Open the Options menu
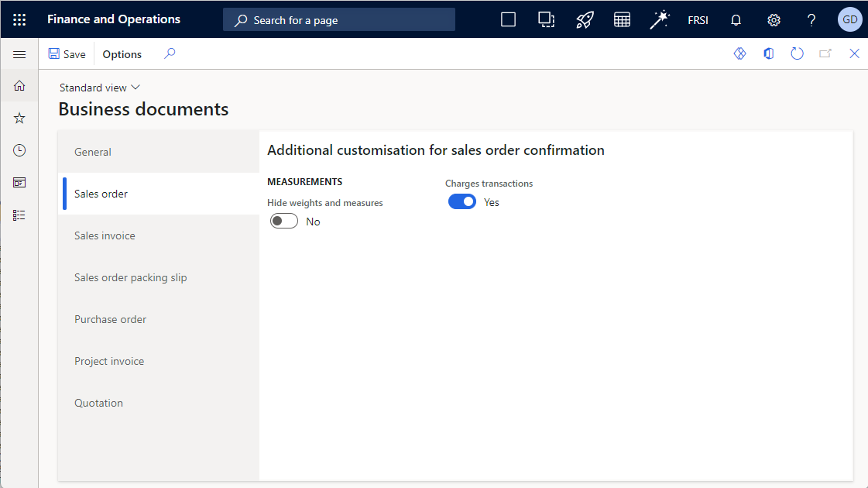The width and height of the screenshot is (868, 488). (x=122, y=54)
